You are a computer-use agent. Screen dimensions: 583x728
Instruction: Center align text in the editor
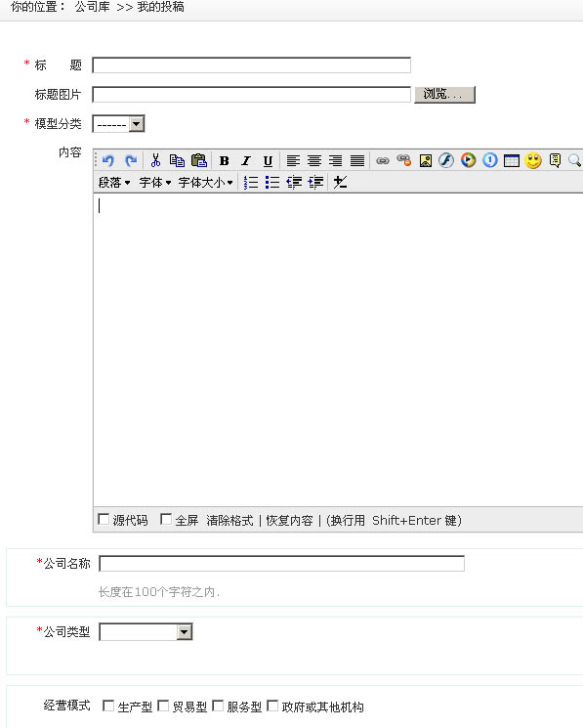point(314,161)
